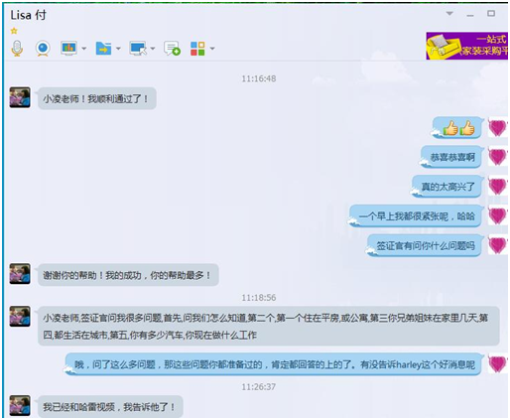Viewport: 510px width, 420px height.
Task: Expand the remote desktop dropdown arrow
Action: pos(153,49)
